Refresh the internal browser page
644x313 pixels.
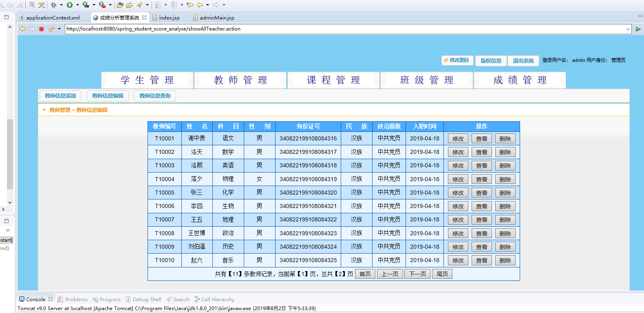coord(51,29)
